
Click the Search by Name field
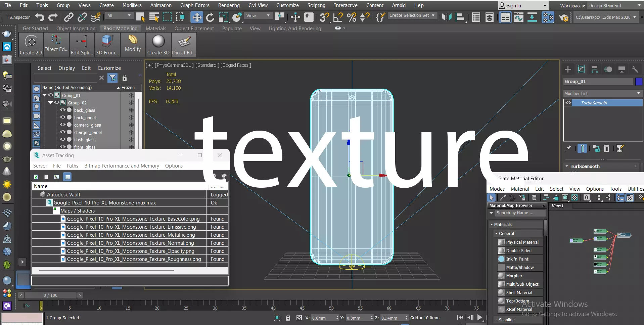[520, 213]
